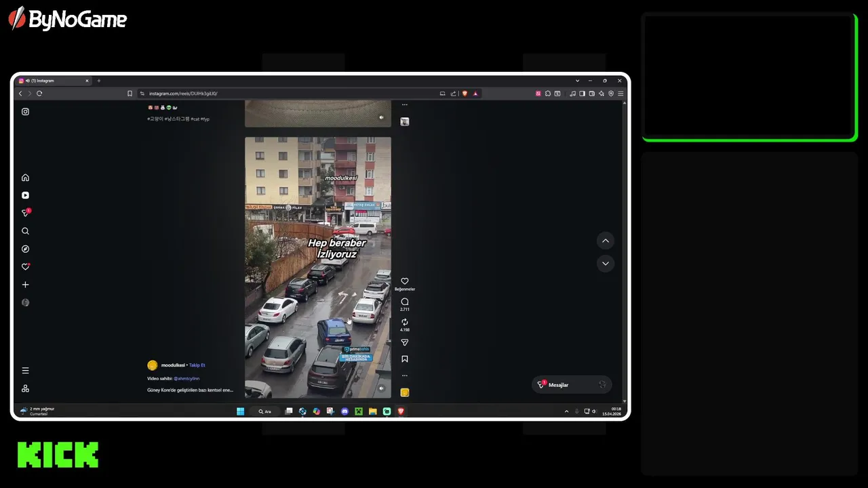Open the Windows Start menu
The width and height of the screenshot is (868, 488).
click(x=240, y=411)
